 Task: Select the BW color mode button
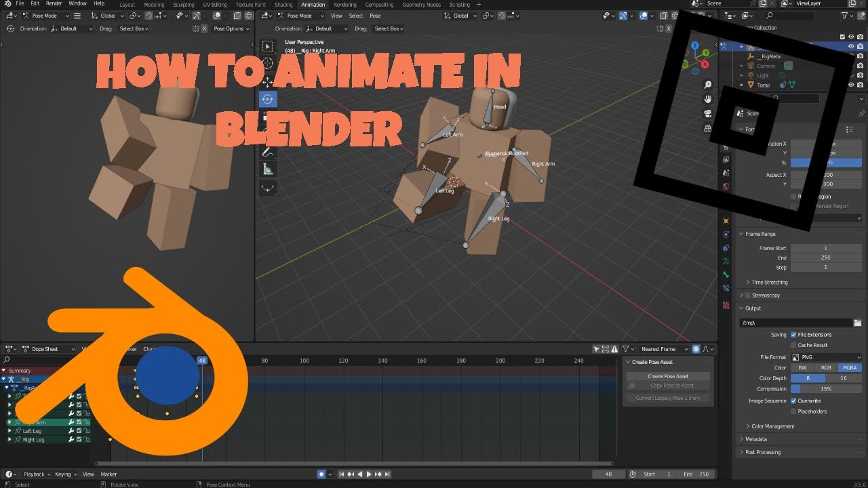point(802,368)
